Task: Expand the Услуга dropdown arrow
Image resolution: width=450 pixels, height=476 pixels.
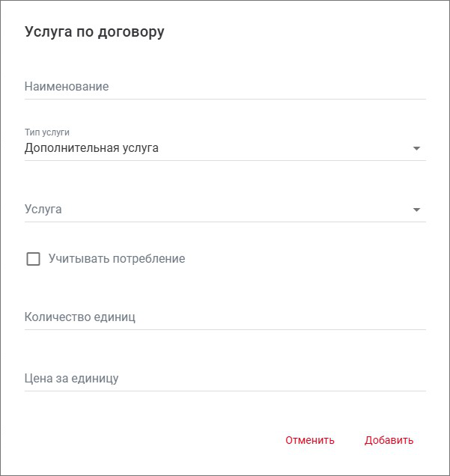Action: [x=417, y=210]
